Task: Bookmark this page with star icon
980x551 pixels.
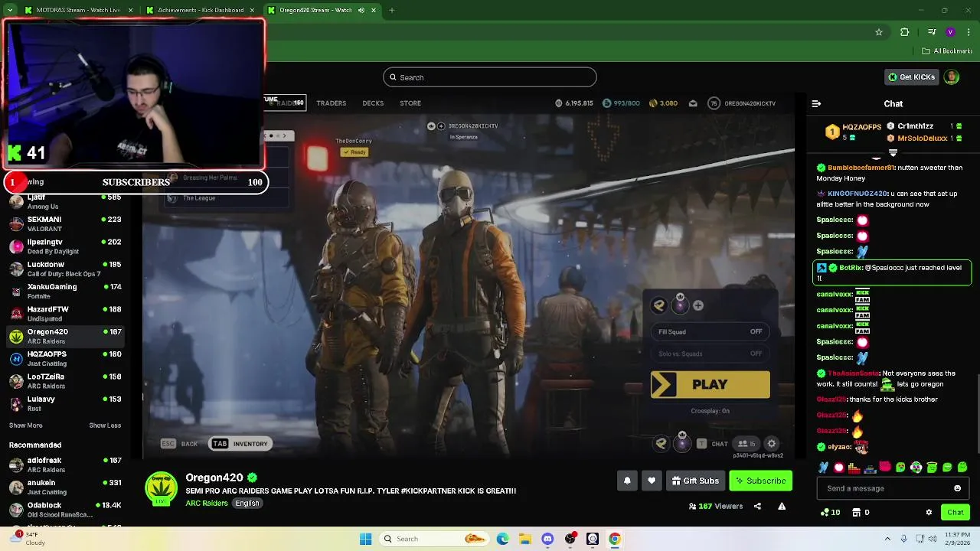Action: pyautogui.click(x=879, y=32)
